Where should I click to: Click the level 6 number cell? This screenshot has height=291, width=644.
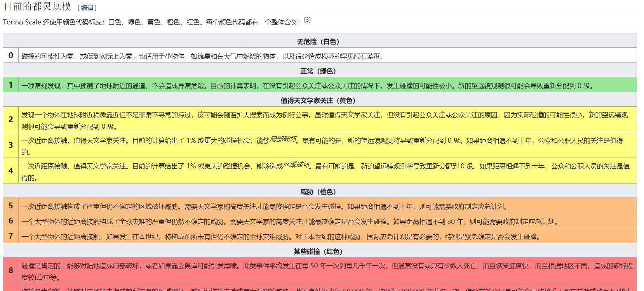click(x=11, y=221)
